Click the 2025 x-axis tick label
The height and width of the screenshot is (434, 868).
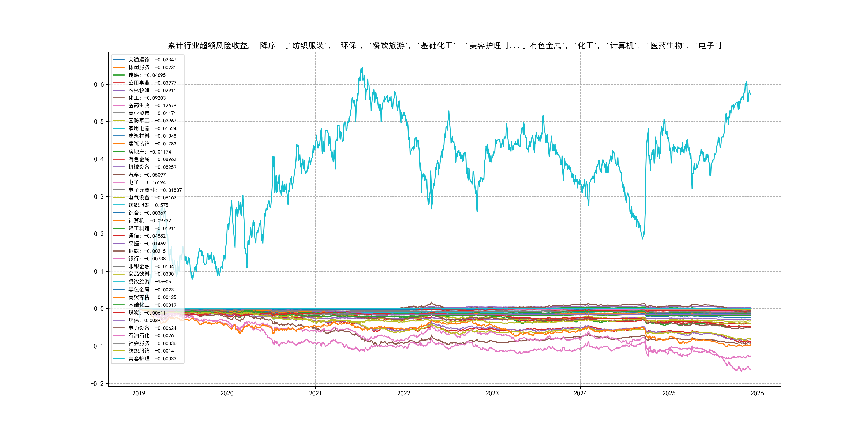coord(669,393)
